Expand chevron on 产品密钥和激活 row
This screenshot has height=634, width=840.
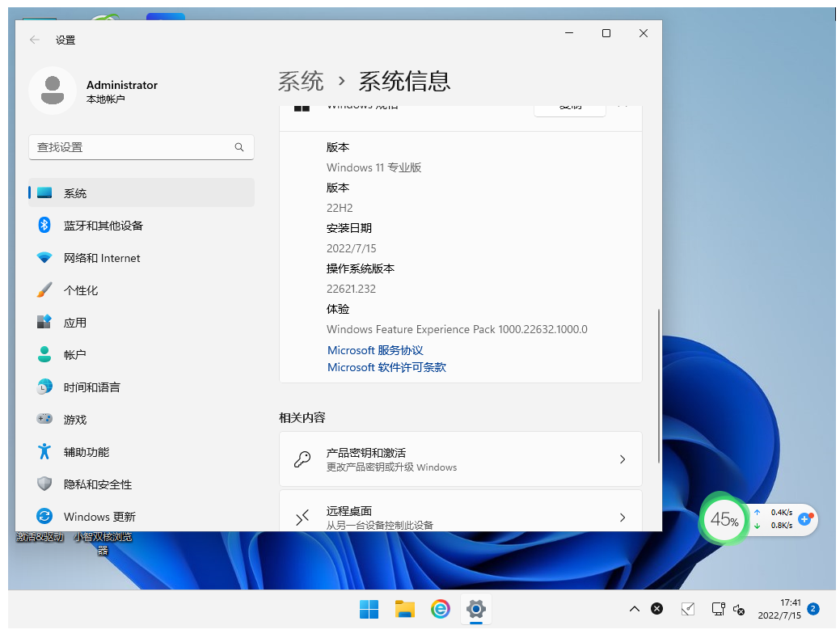tap(623, 459)
